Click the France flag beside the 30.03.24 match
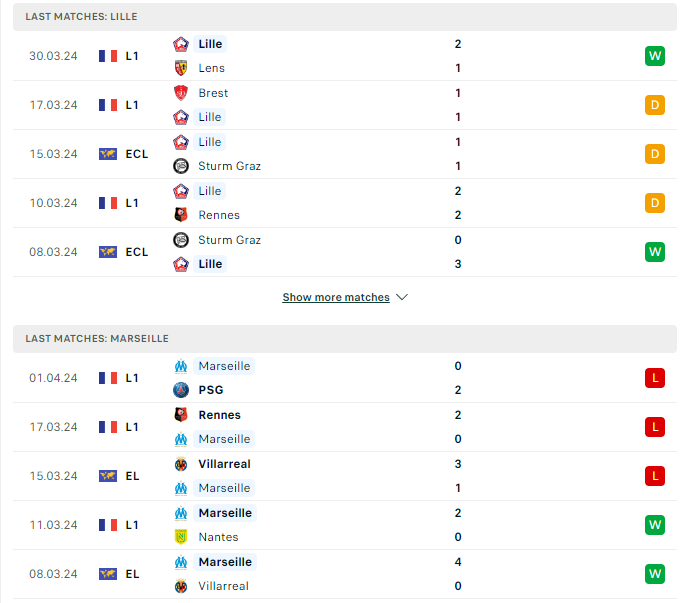This screenshot has width=689, height=603. click(108, 56)
